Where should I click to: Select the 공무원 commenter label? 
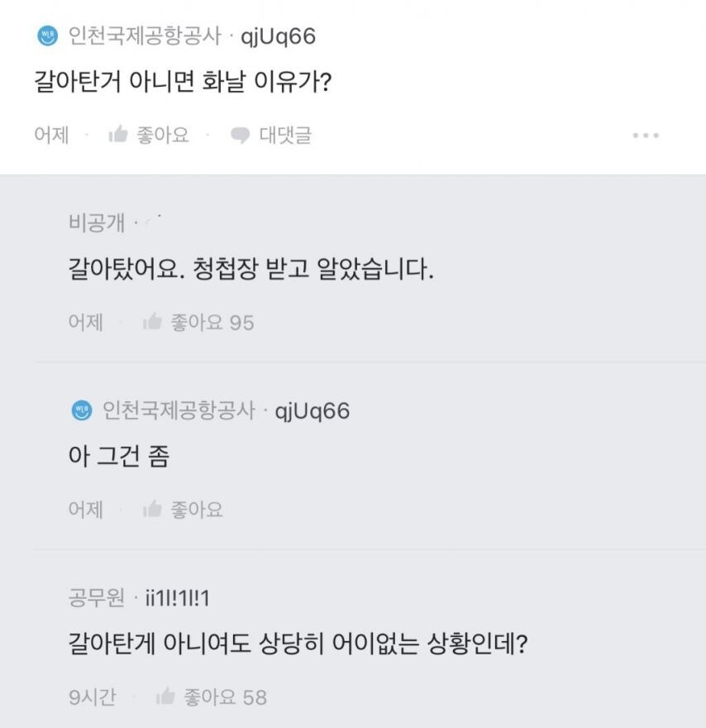point(96,597)
